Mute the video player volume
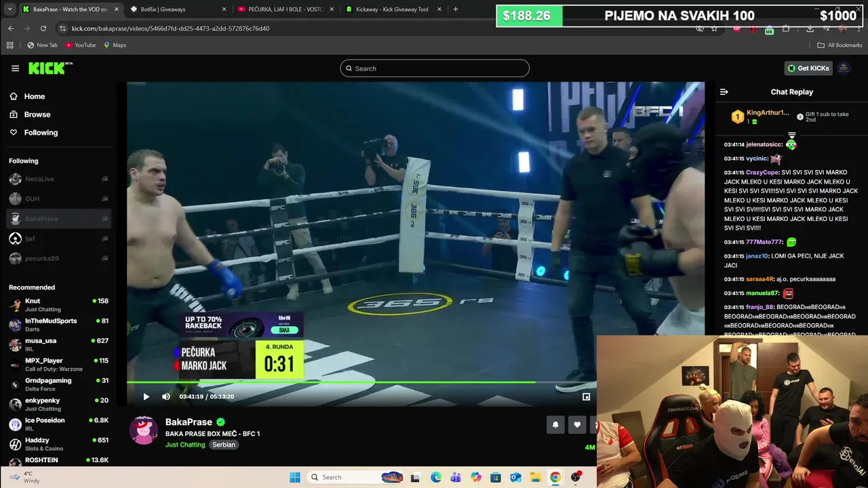 tap(166, 396)
